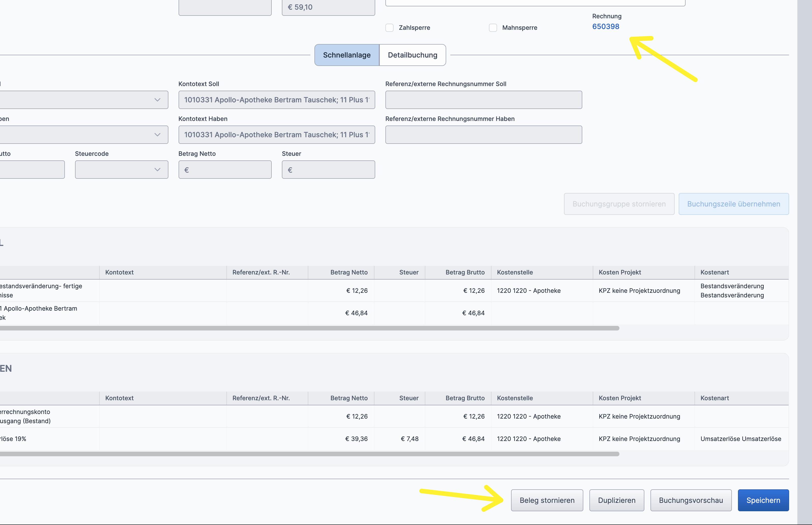Focus the Referenz/externe Rechnungsnummer Soll field
Viewport: 812px width, 525px height.
[x=483, y=100]
